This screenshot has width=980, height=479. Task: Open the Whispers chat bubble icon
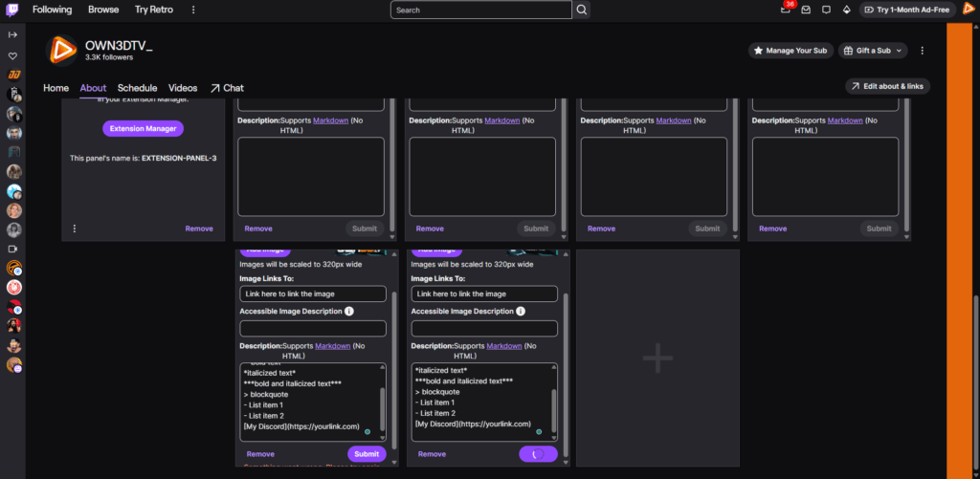[826, 10]
